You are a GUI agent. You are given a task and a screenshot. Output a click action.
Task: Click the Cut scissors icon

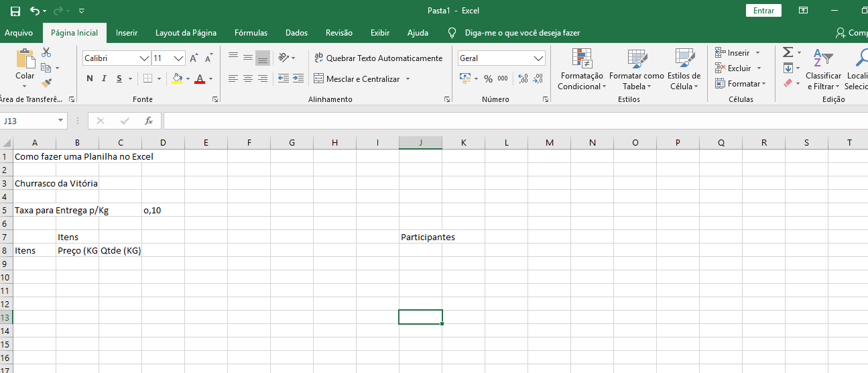[x=46, y=52]
